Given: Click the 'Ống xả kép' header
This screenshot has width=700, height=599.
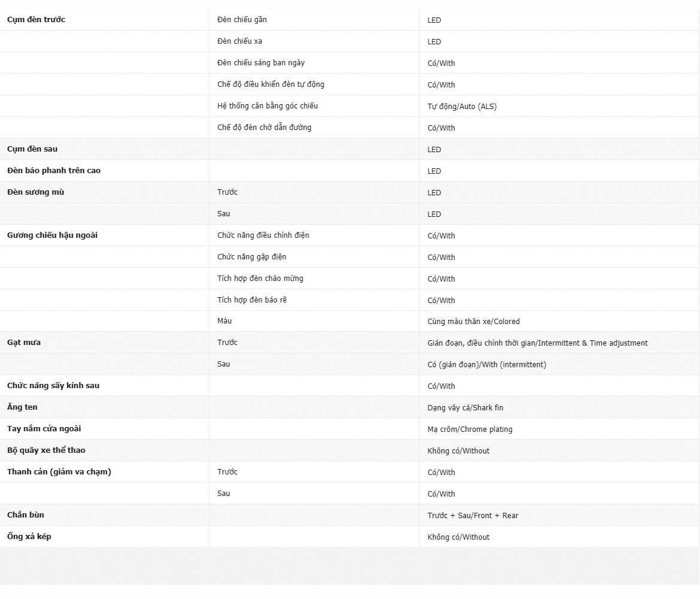Looking at the screenshot, I should coord(29,537).
